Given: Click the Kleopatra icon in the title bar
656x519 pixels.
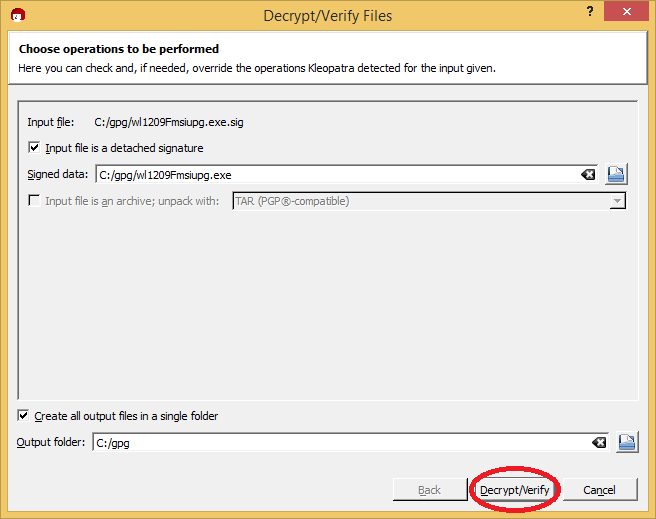Looking at the screenshot, I should [18, 15].
